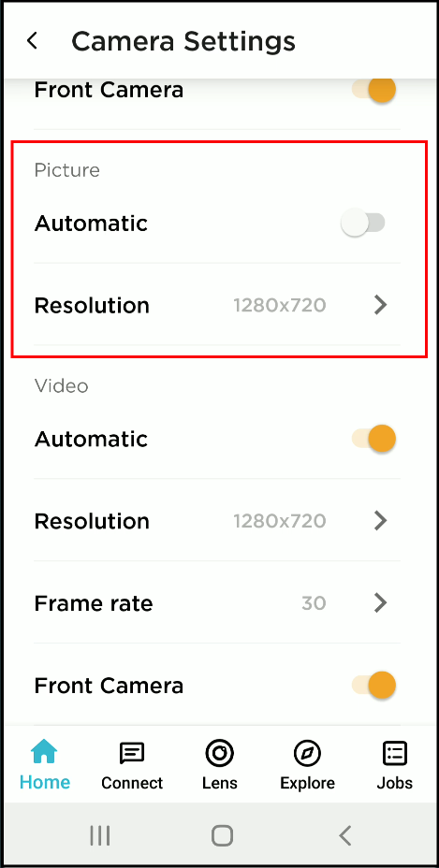Viewport: 439px width, 868px height.
Task: Tap the Android system back icon
Action: point(345,835)
